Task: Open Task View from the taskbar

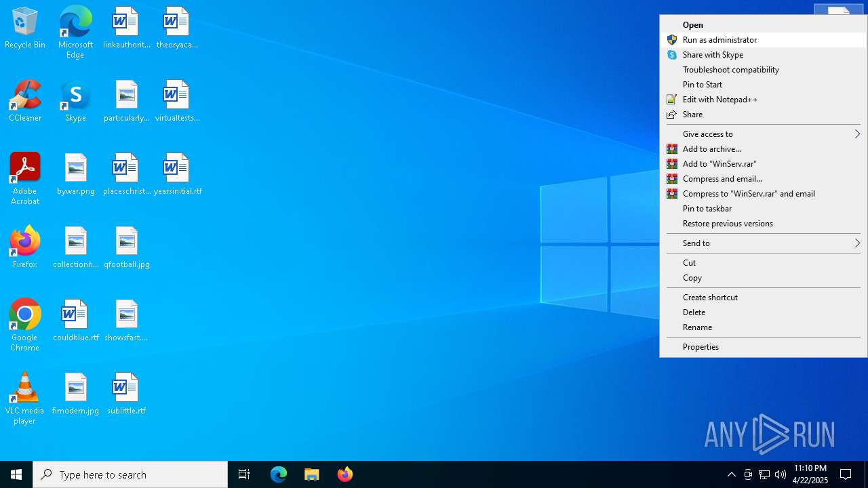Action: coord(244,474)
